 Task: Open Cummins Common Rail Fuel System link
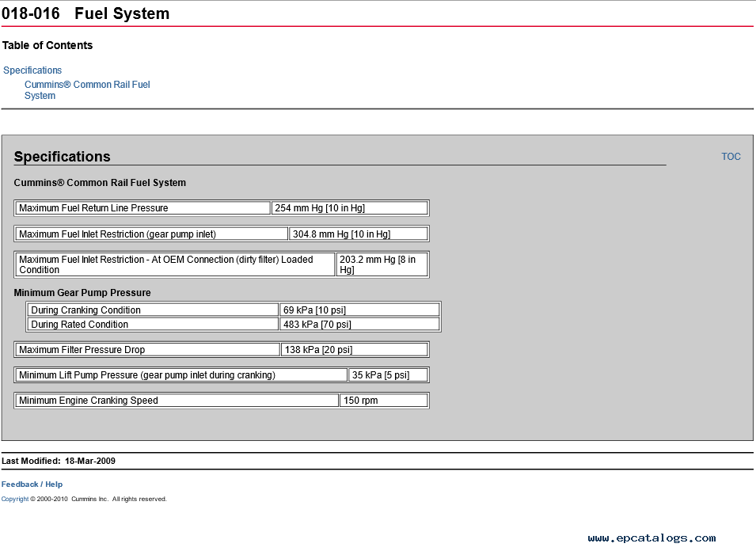click(x=87, y=90)
